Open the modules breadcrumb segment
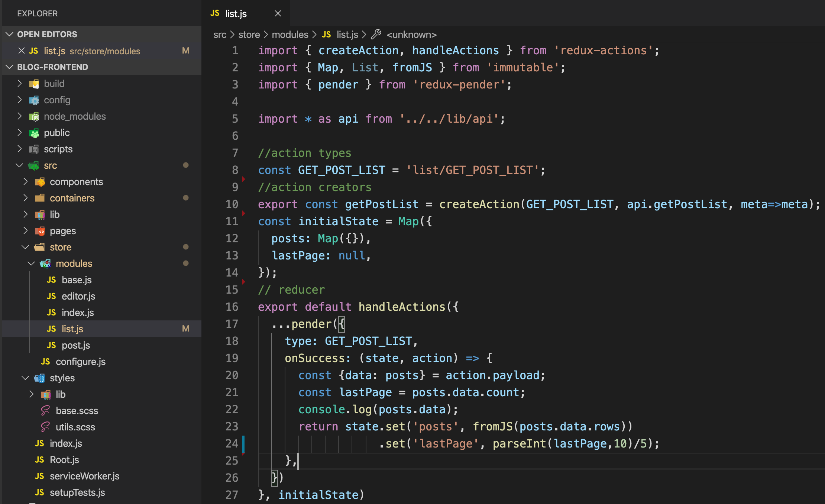 pyautogui.click(x=290, y=35)
